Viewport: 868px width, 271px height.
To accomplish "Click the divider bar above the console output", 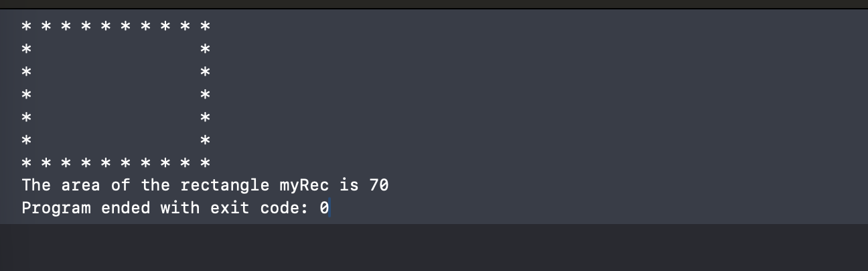I will pyautogui.click(x=434, y=4).
